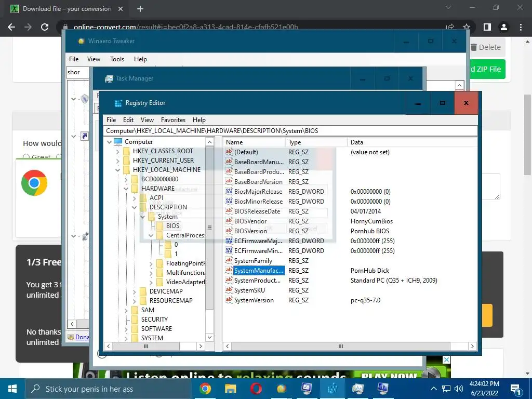Click the Registry Editor address path bar
This screenshot has width=532, height=399.
point(291,130)
